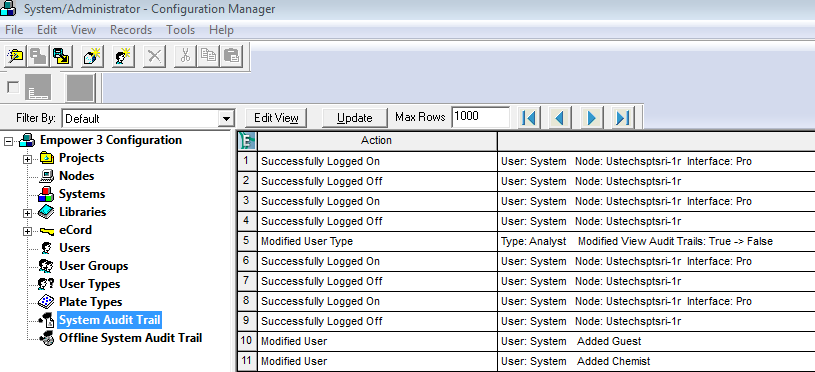Screen dimensions: 815x372
Task: Select the Systems tree item
Action: 82,194
